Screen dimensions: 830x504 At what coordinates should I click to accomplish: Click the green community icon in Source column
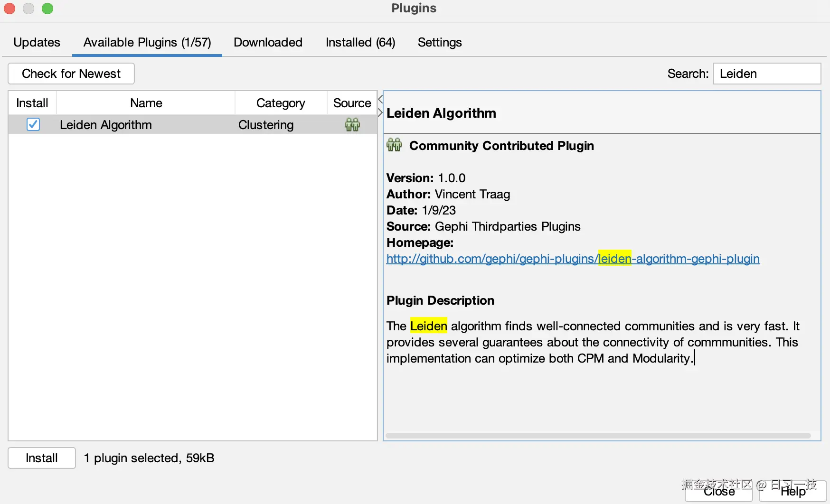point(352,124)
